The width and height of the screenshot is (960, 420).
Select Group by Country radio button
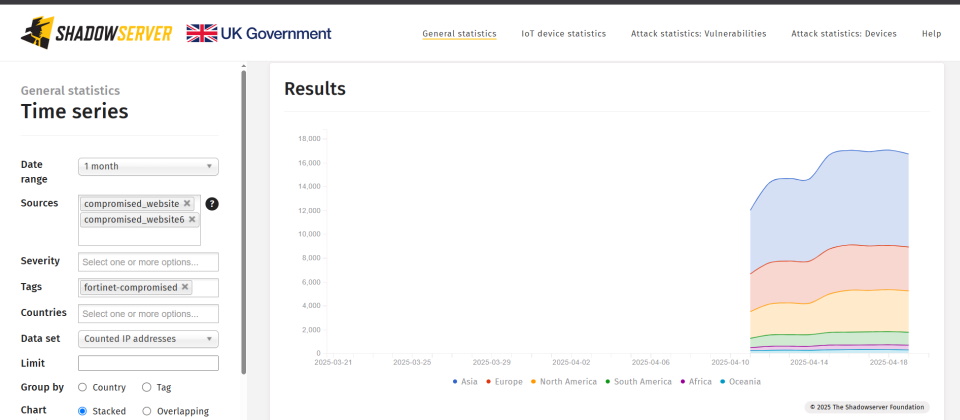82,388
